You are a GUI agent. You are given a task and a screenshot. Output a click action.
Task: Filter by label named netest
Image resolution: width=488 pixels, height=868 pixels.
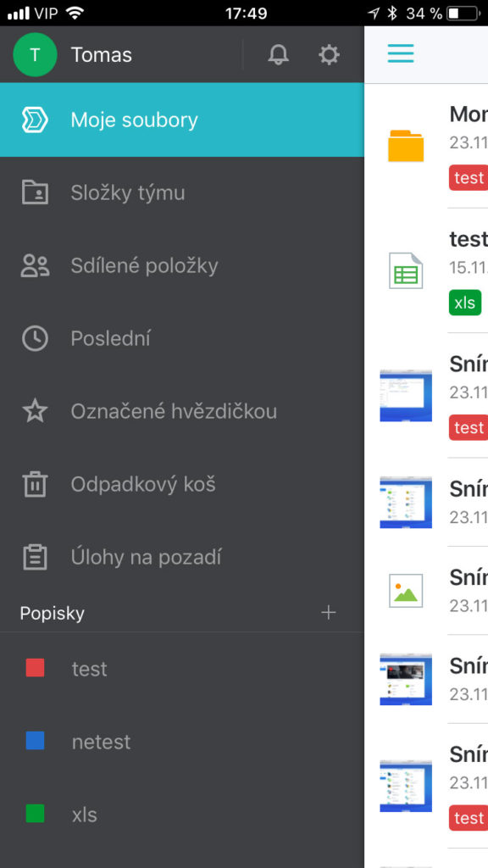(102, 742)
